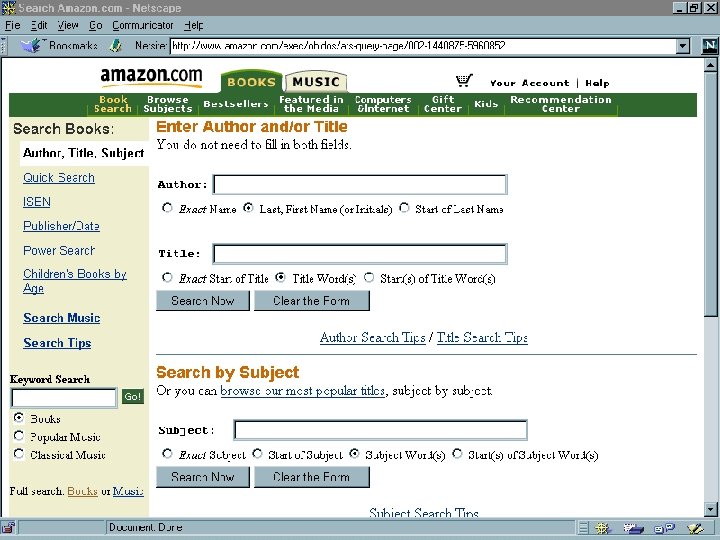Screen dimensions: 720x540
Task: Click the amazon.com logo
Action: click(151, 76)
